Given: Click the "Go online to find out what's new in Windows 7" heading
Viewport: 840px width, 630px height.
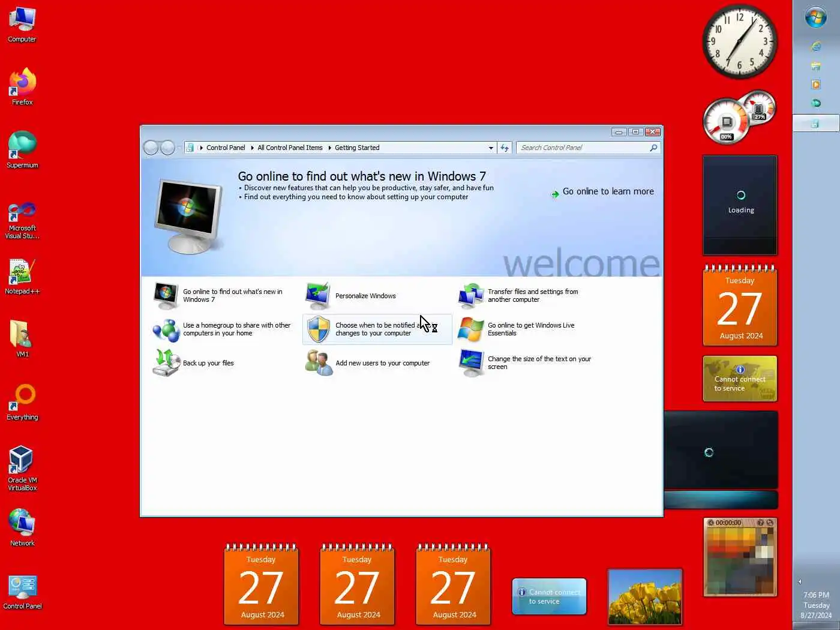Looking at the screenshot, I should pyautogui.click(x=362, y=176).
